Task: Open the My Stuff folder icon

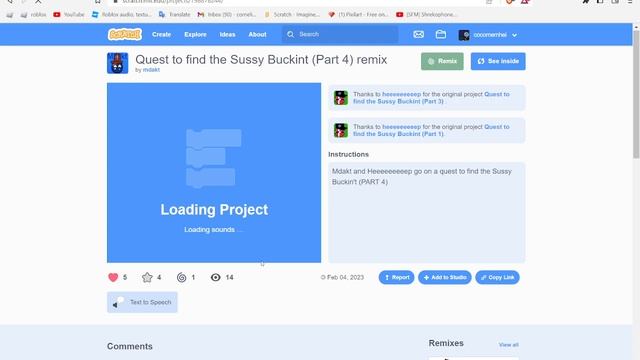Action: point(440,34)
